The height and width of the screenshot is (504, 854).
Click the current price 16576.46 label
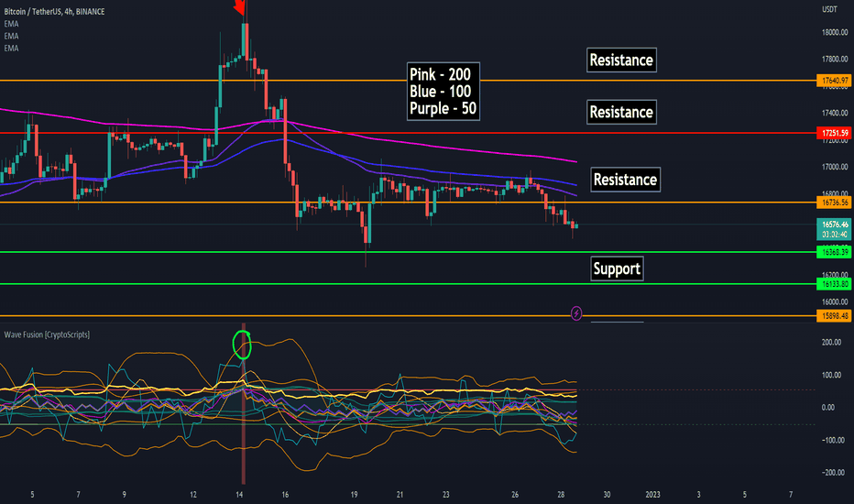pyautogui.click(x=834, y=225)
